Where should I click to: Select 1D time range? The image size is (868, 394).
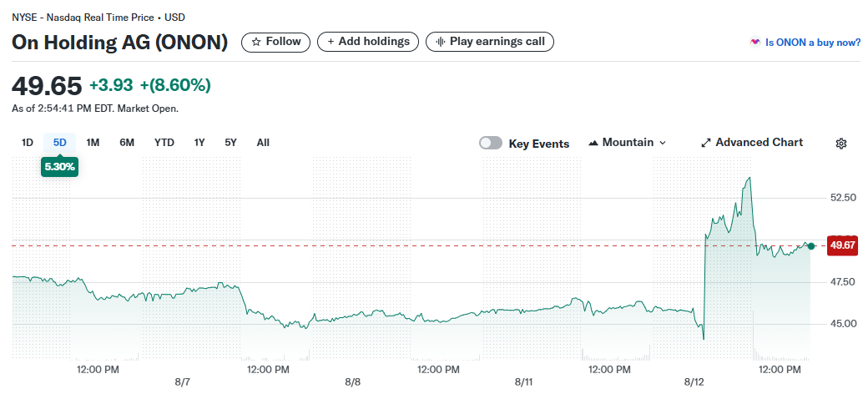point(27,143)
